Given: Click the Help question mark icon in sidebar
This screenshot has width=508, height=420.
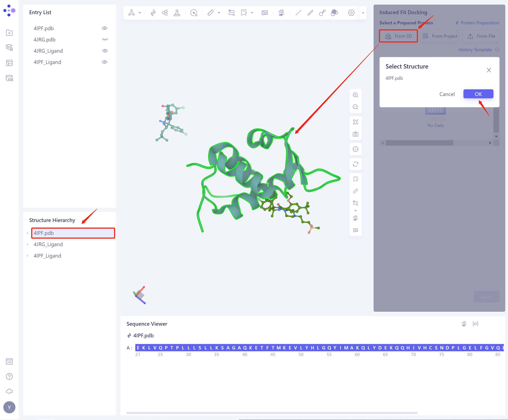Looking at the screenshot, I should (9, 376).
